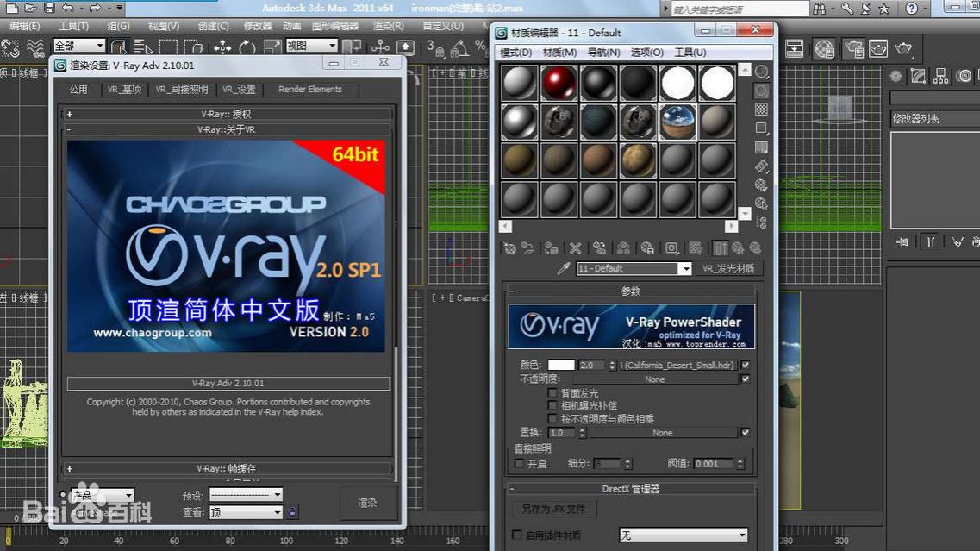Click the VR_发光材质 material type button
This screenshot has height=551, width=980.
coord(728,268)
